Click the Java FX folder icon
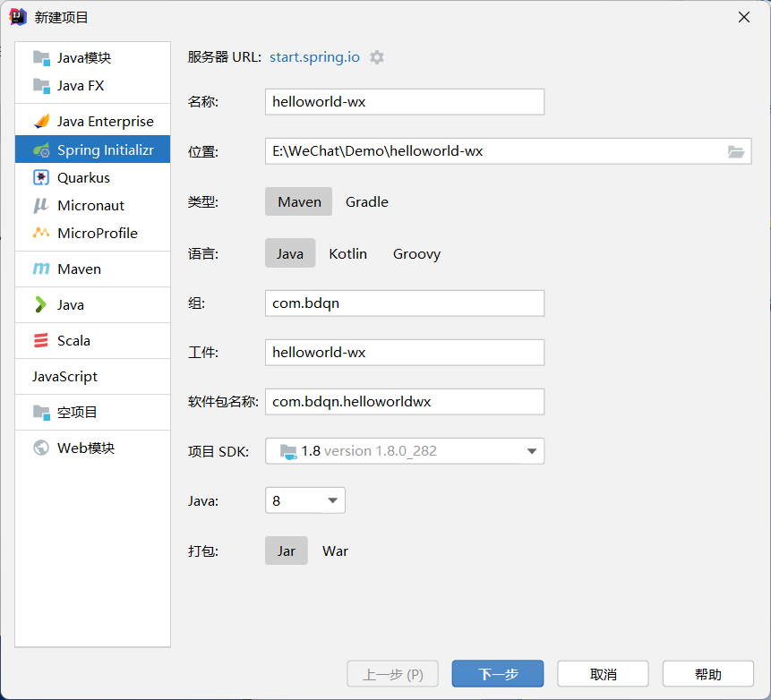Viewport: 771px width, 700px height. coord(41,86)
